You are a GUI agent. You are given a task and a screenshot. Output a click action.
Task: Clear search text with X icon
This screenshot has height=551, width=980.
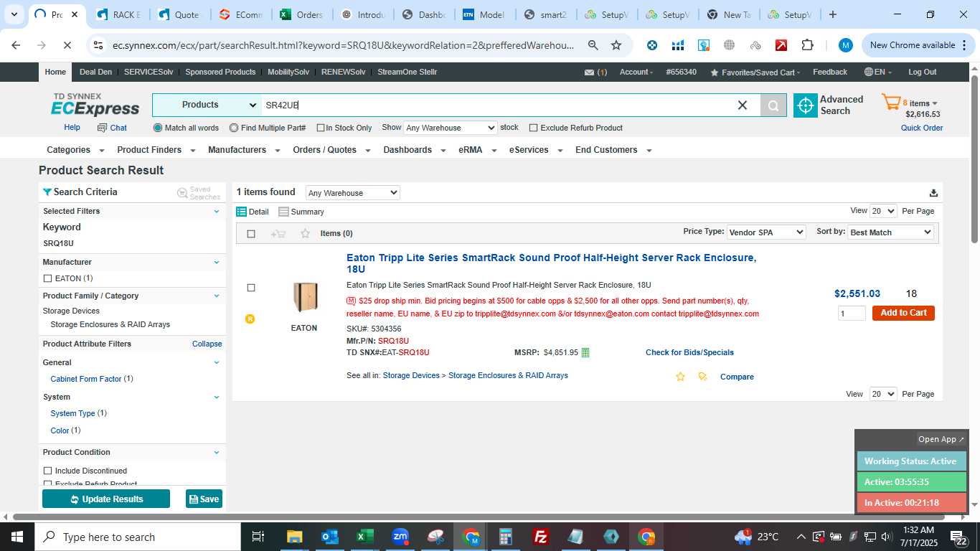click(743, 105)
